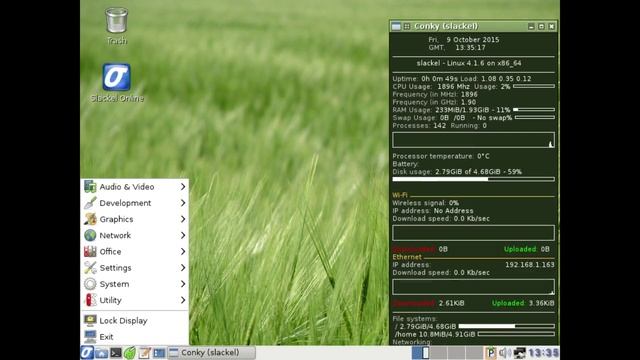Viewport: 640px width, 360px height.
Task: Open the volume speaker tray icon
Action: [505, 353]
